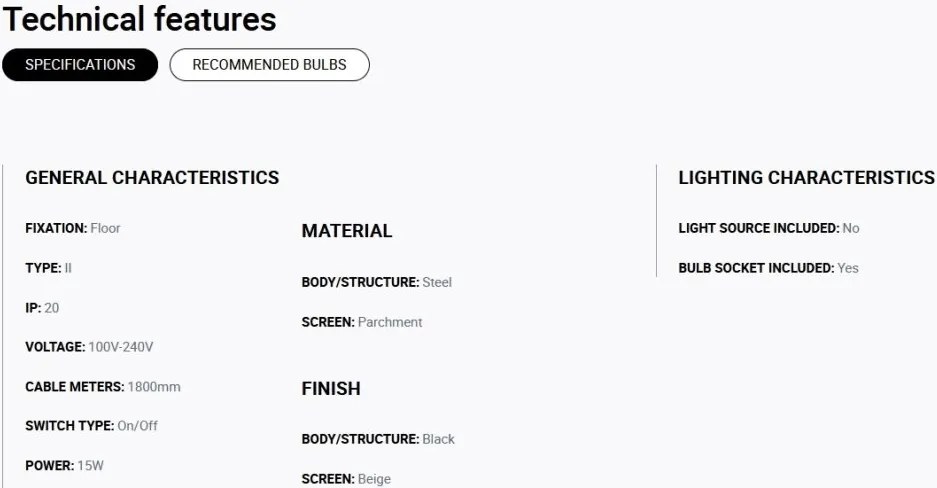Viewport: 937px width, 488px height.
Task: Click the Type: II specification
Action: tap(49, 268)
